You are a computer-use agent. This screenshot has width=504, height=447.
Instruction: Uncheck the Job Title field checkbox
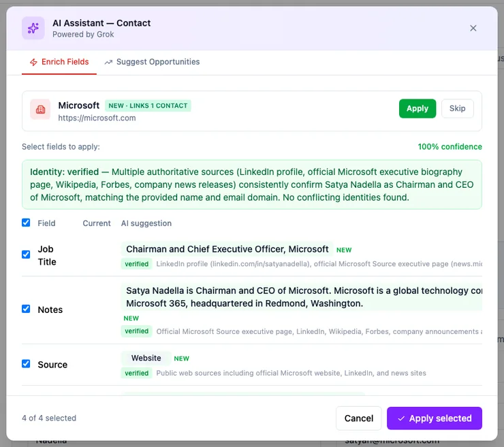pyautogui.click(x=26, y=254)
